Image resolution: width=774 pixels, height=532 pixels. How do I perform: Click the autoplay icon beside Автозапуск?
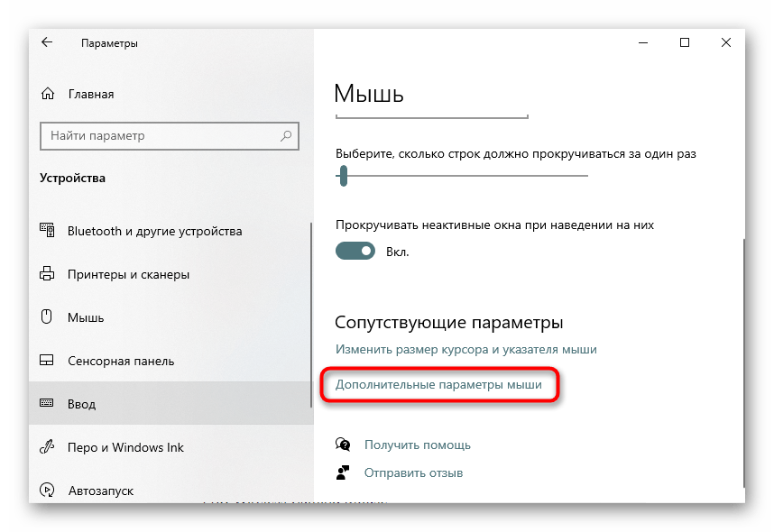47,490
